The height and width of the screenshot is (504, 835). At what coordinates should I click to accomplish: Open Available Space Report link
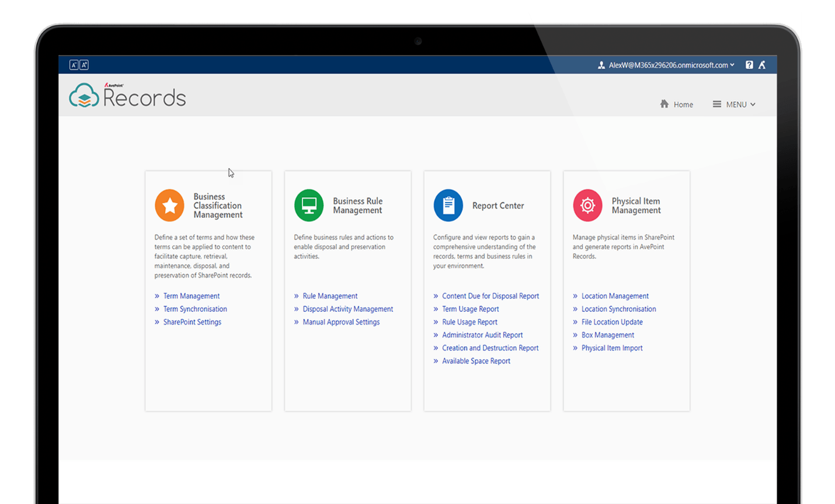pyautogui.click(x=476, y=361)
